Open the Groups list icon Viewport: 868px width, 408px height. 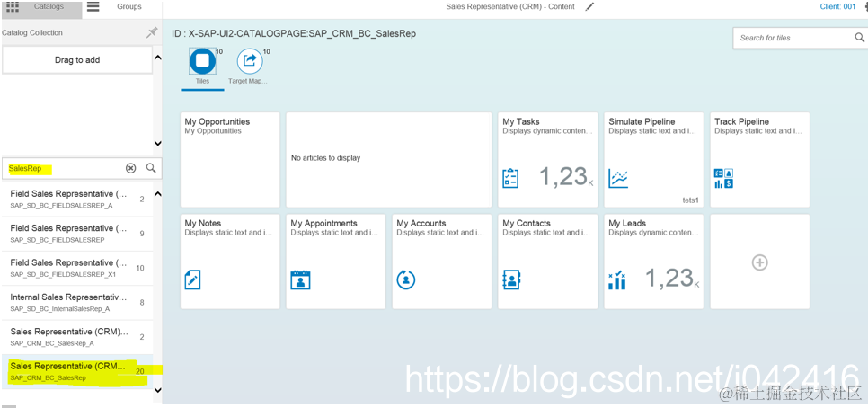(x=93, y=6)
